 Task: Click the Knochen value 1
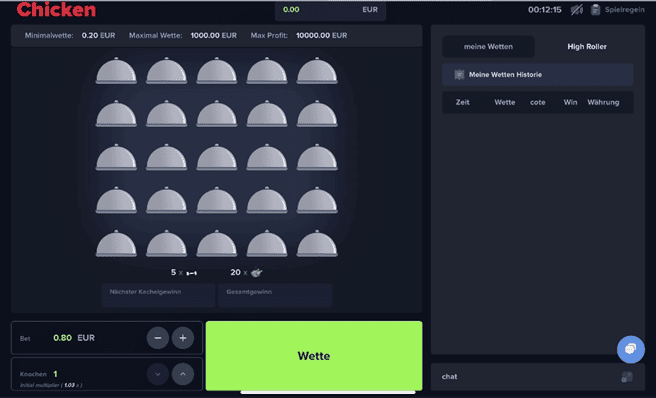pos(55,374)
